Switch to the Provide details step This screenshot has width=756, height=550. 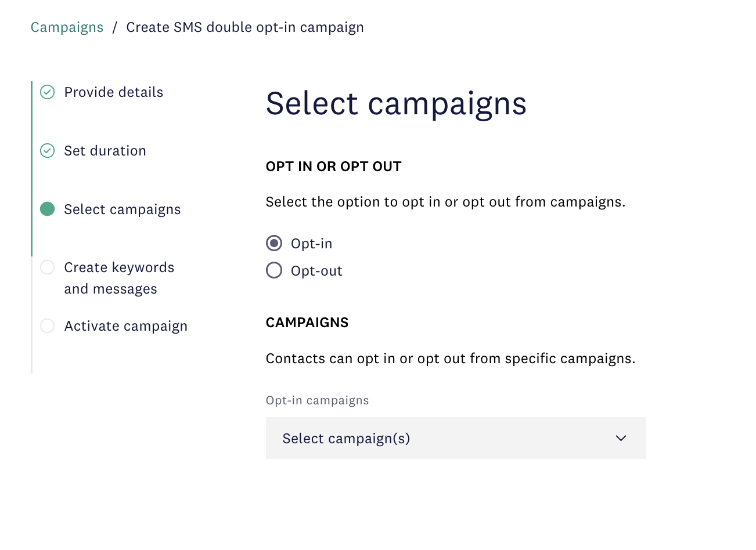(113, 92)
